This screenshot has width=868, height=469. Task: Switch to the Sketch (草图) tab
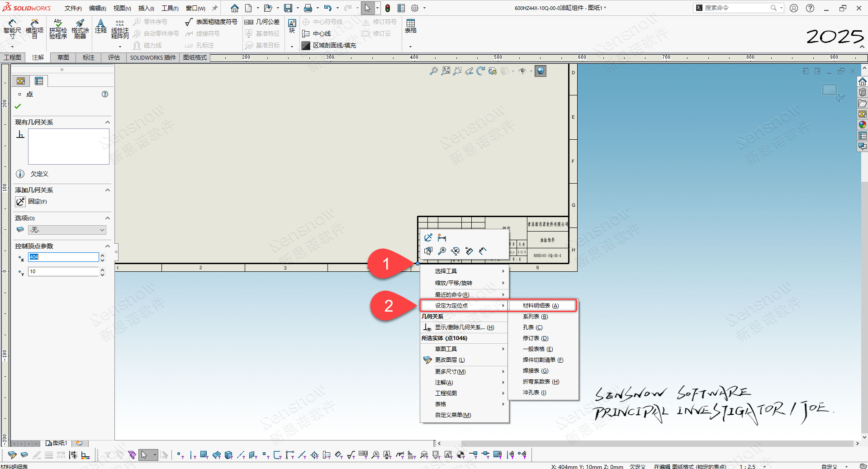(x=63, y=57)
